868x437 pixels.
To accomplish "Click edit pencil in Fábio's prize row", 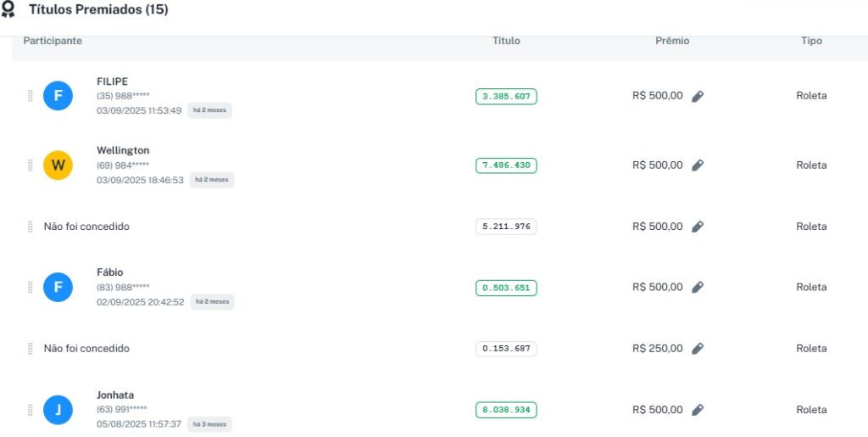I will pos(698,288).
